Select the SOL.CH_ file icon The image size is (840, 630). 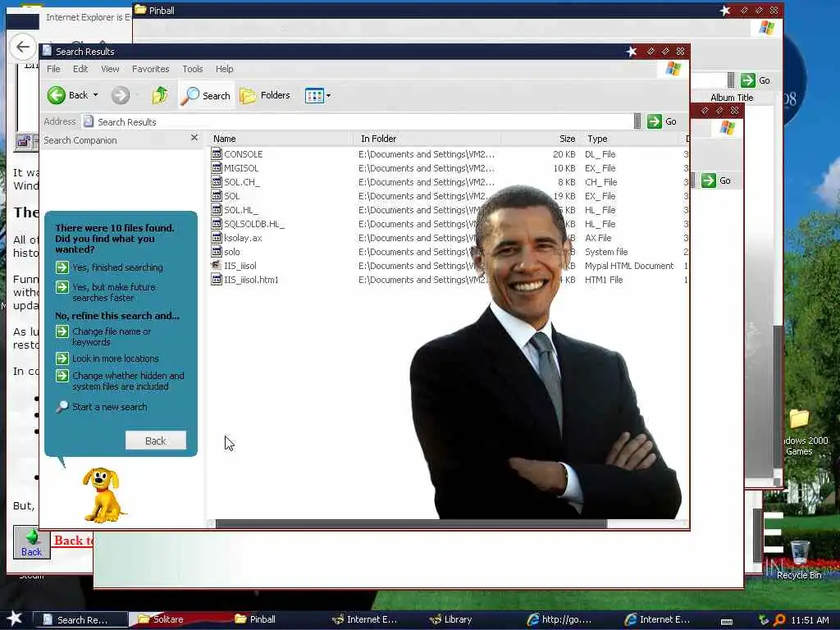tap(217, 181)
